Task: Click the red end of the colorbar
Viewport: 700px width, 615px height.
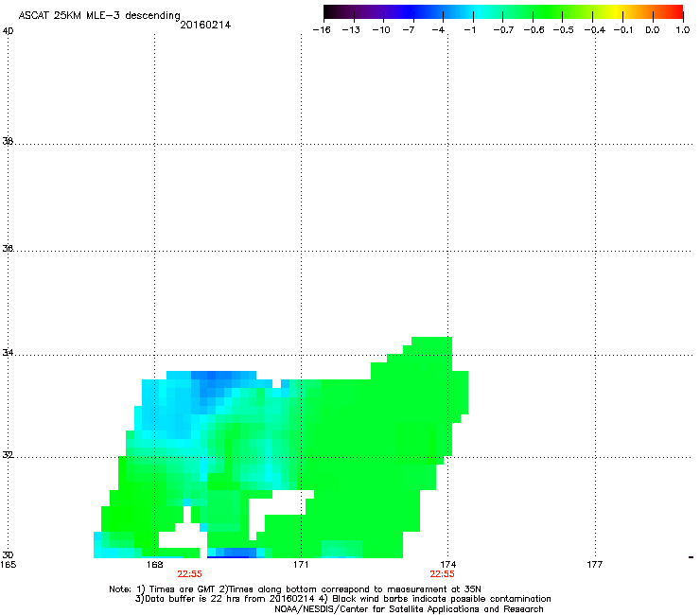Action: tap(676, 12)
